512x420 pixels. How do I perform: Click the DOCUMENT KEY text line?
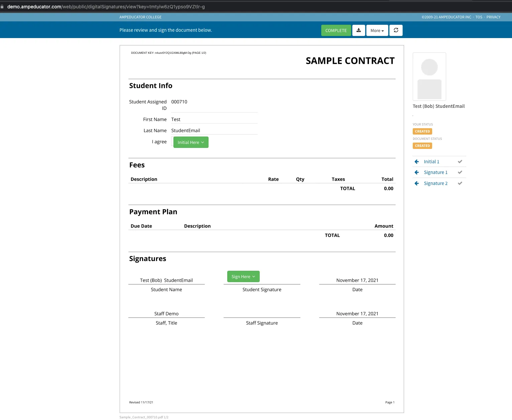tap(168, 53)
